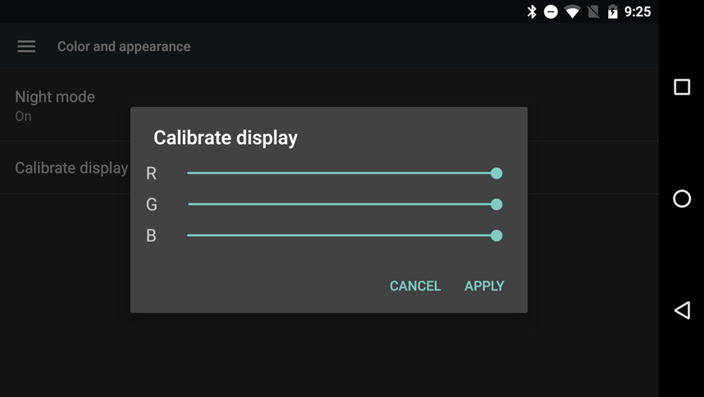Tap the Wi-Fi signal status icon
This screenshot has width=704, height=397.
tap(572, 12)
